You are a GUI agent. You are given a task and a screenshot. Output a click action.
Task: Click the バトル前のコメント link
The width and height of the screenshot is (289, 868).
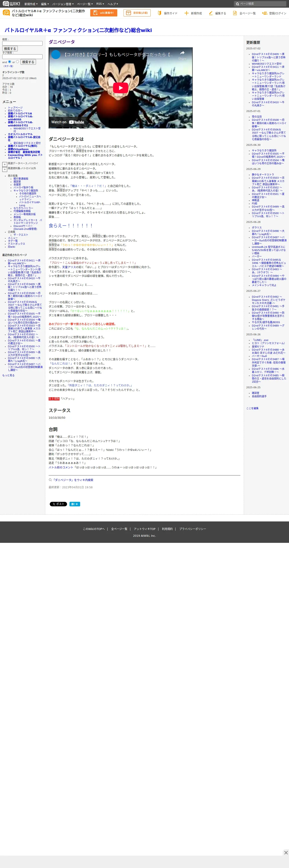click(x=61, y=467)
